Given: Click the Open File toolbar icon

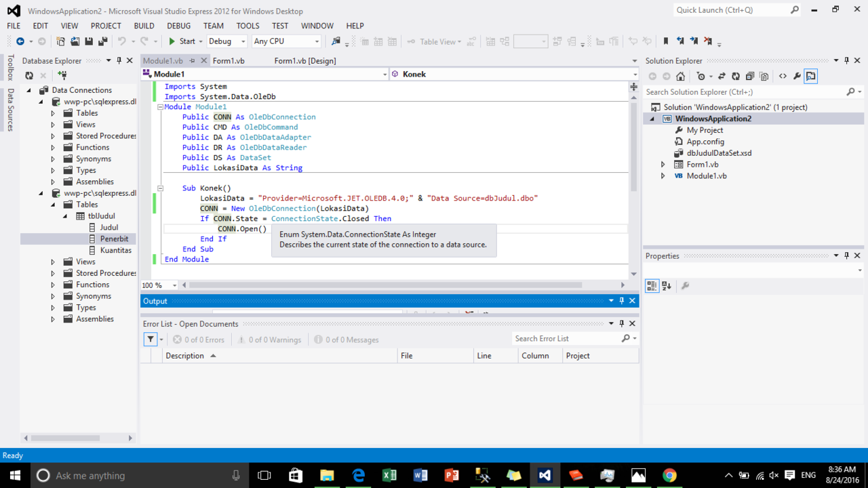Looking at the screenshot, I should (75, 41).
